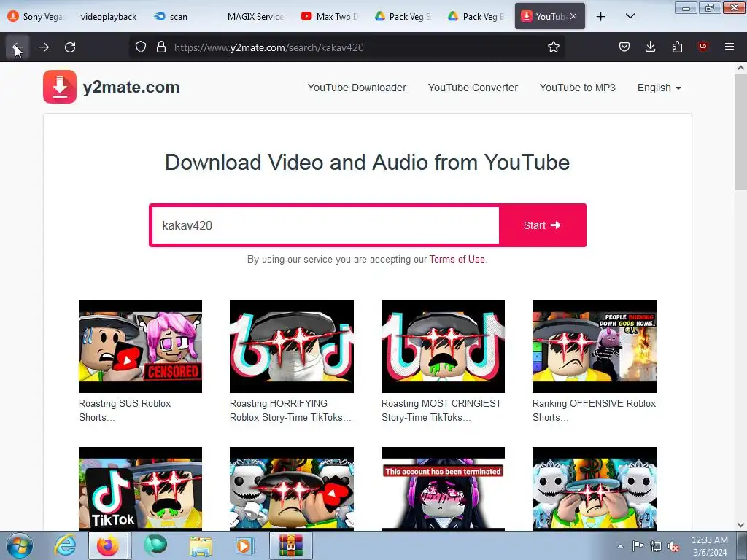747x560 pixels.
Task: Open the Firefox hamburger menu
Action: 729,47
